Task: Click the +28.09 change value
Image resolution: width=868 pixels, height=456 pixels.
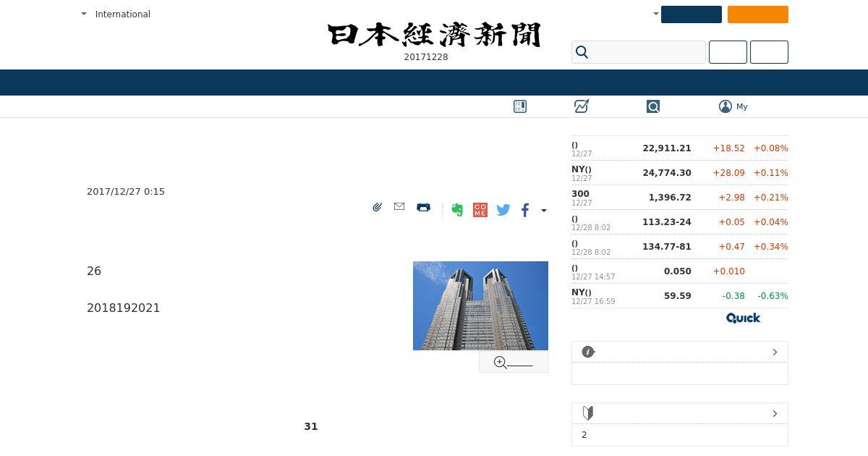Action: (729, 173)
